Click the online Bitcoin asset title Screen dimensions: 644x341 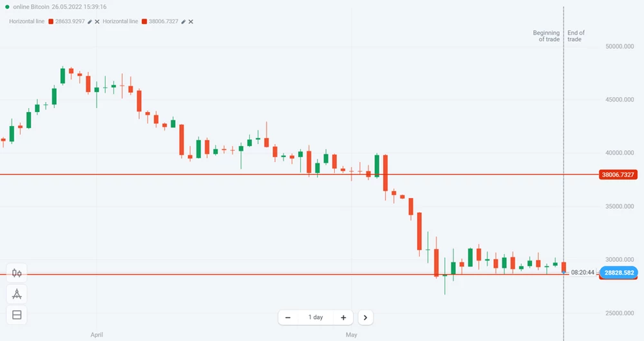point(30,7)
